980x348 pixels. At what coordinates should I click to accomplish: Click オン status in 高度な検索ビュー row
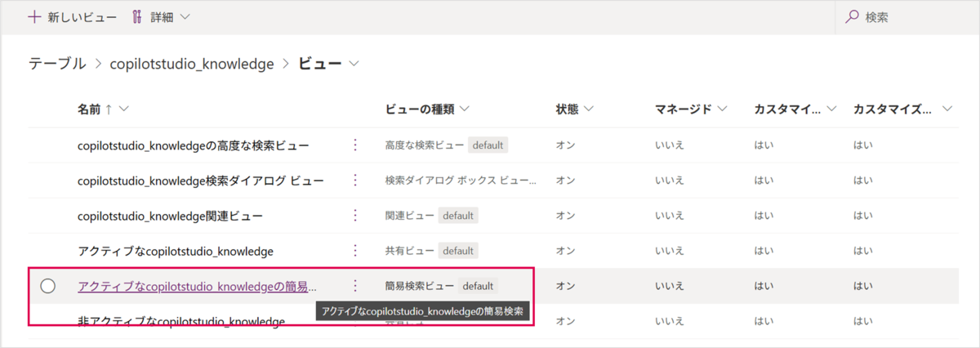(565, 145)
